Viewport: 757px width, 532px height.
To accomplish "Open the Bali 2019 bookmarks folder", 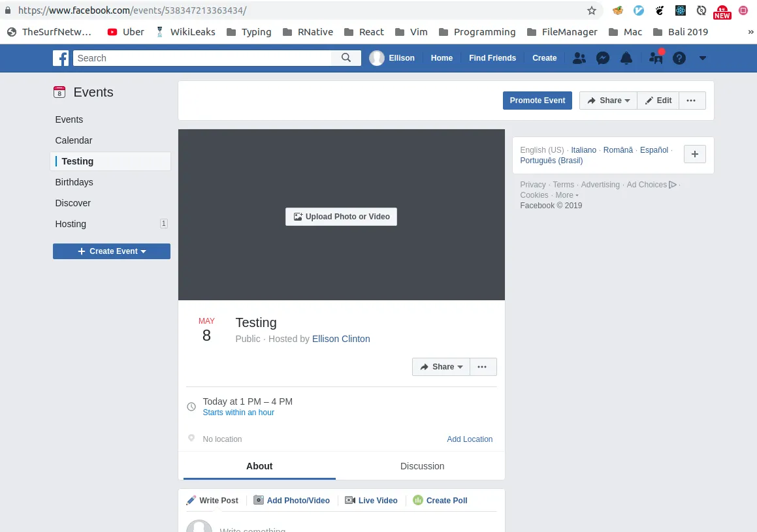I will [681, 32].
